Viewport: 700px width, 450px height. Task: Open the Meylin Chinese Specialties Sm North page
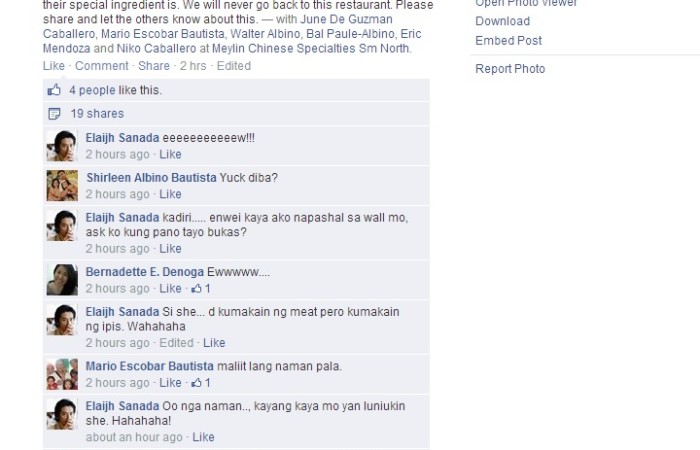[x=311, y=48]
